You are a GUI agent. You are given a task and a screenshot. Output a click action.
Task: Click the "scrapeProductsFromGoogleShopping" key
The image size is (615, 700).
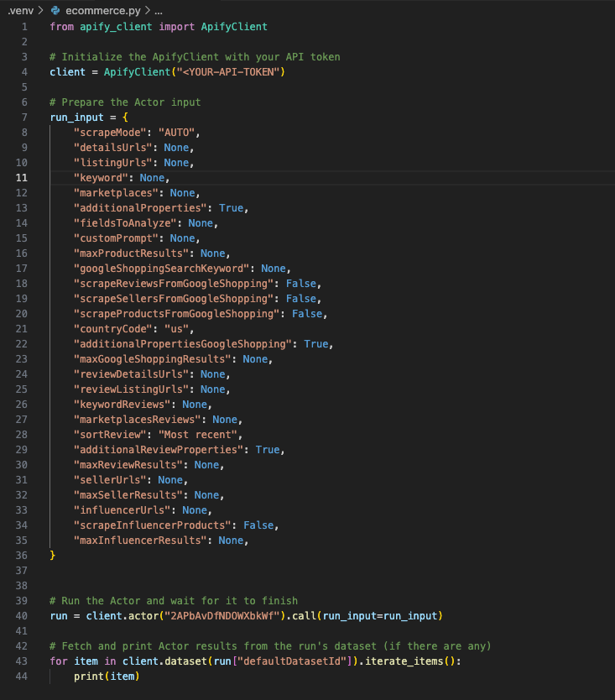[177, 314]
